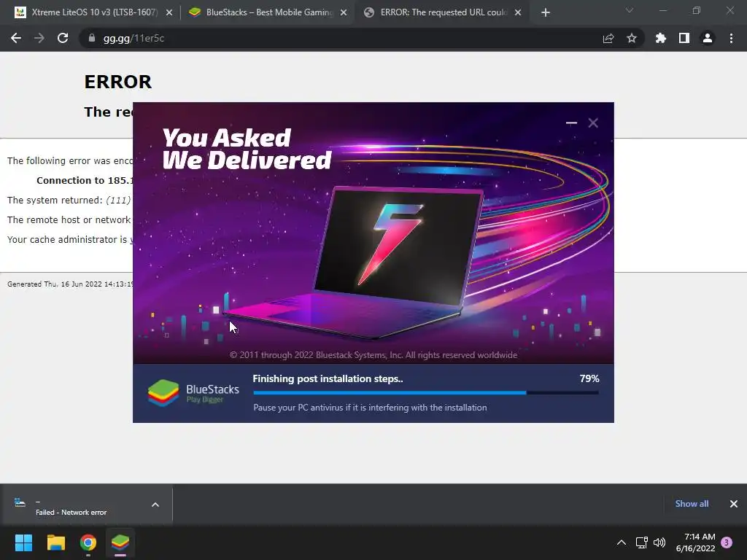The image size is (747, 560).
Task: Show hidden system tray icons
Action: pyautogui.click(x=622, y=542)
